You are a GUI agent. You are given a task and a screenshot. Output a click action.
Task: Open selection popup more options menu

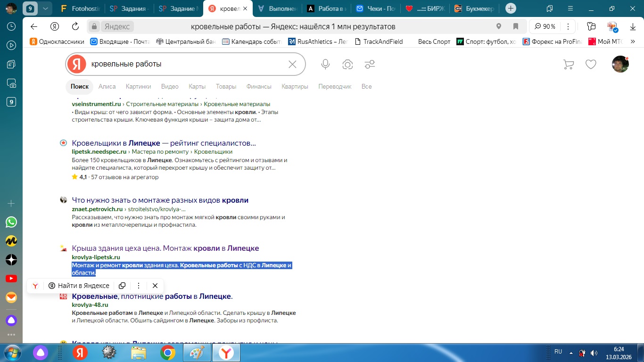(x=139, y=286)
